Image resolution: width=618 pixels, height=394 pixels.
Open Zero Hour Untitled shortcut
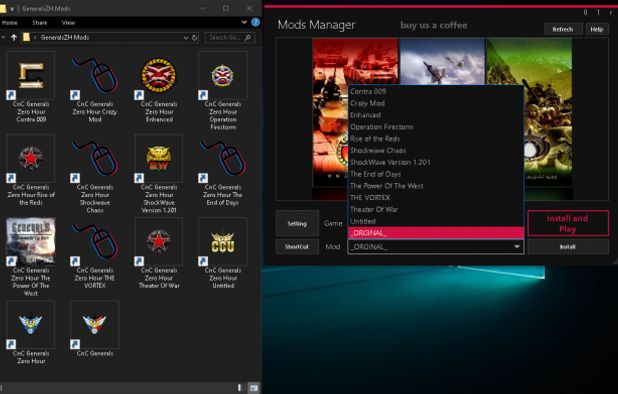223,253
